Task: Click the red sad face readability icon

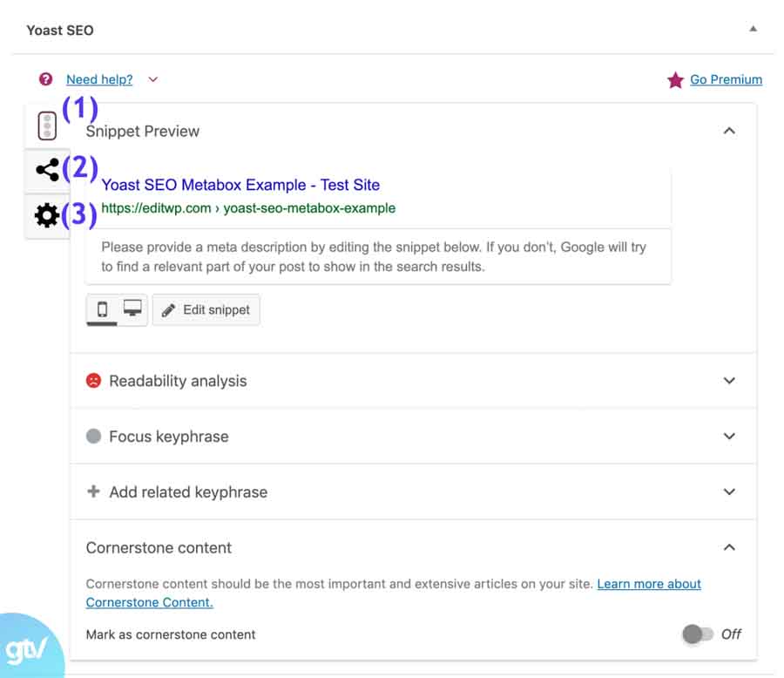Action: [93, 381]
